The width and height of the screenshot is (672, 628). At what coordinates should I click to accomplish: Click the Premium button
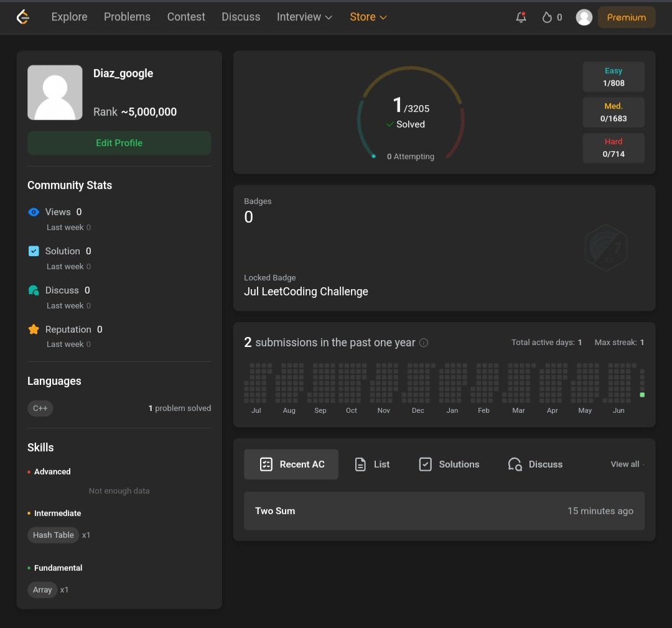click(x=626, y=17)
